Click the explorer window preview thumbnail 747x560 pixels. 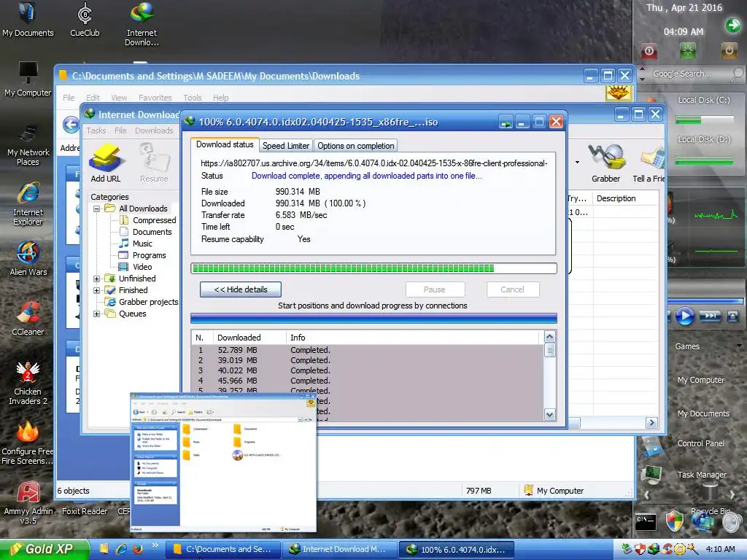(223, 462)
